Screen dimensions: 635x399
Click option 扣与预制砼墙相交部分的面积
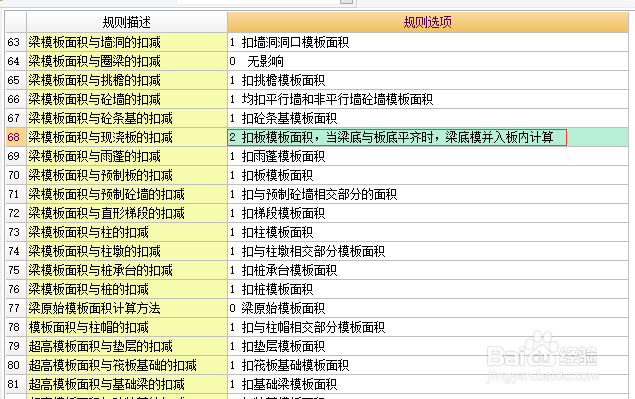tap(428, 194)
